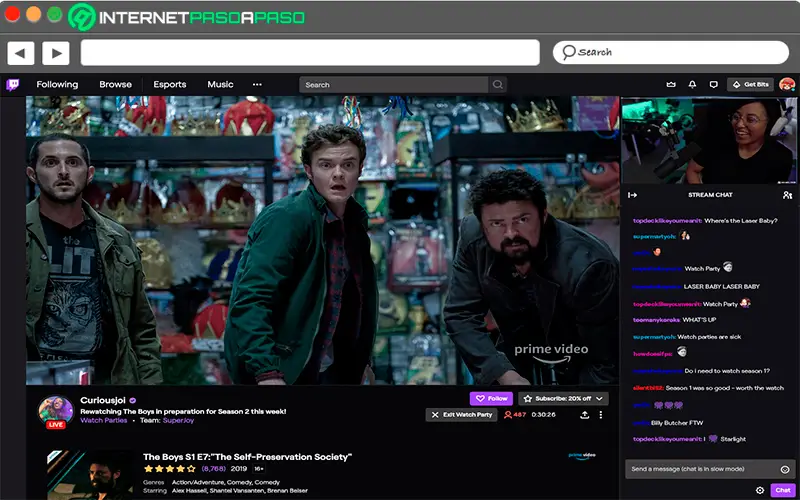The image size is (800, 500).
Task: Open the Following tab
Action: [57, 85]
